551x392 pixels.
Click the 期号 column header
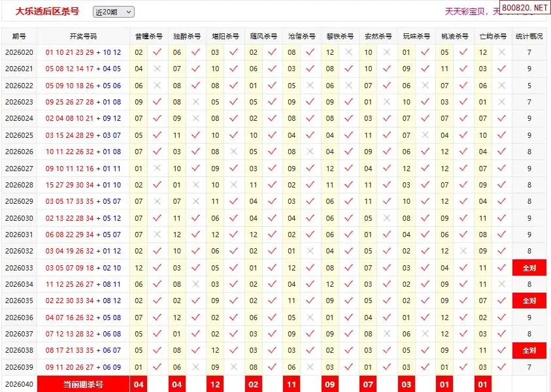19,37
